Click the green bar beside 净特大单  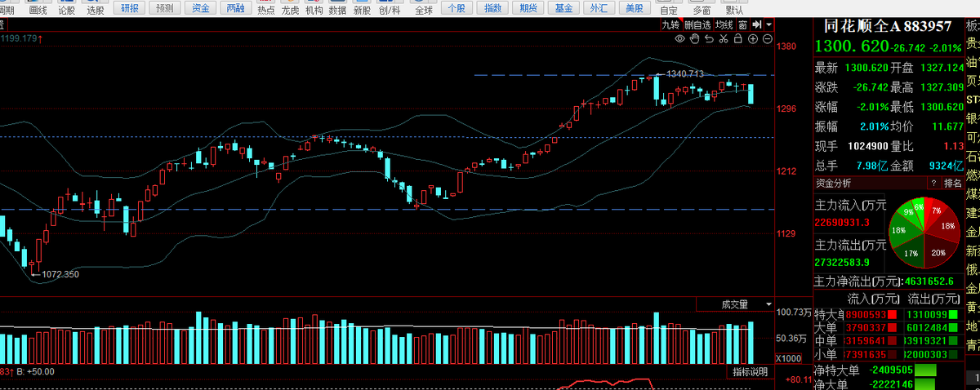[x=925, y=370]
